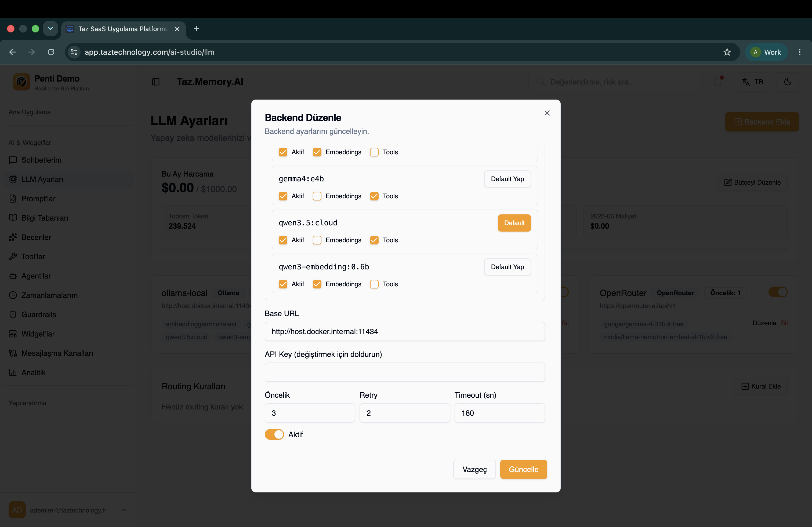This screenshot has height=527, width=812.
Task: Open Guardrails in the sidebar
Action: (x=69, y=314)
